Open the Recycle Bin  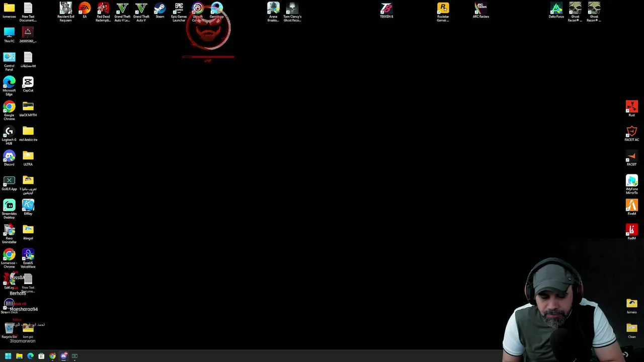click(x=9, y=331)
